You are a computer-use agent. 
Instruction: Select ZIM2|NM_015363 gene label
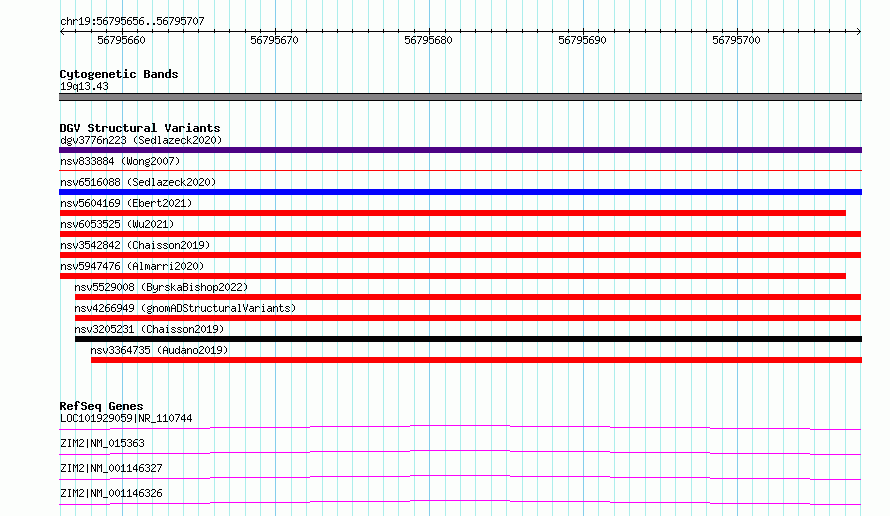point(102,443)
